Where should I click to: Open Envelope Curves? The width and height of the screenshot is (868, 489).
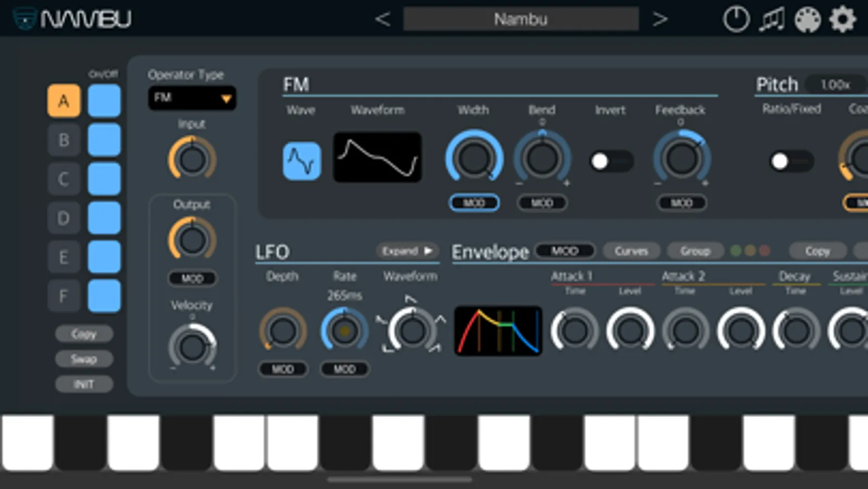tap(632, 251)
